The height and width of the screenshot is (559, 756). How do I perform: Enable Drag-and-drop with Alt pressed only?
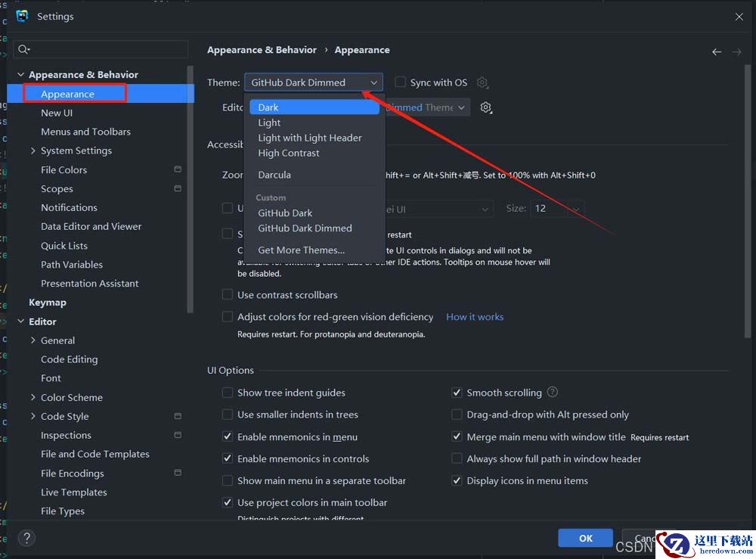pos(457,415)
